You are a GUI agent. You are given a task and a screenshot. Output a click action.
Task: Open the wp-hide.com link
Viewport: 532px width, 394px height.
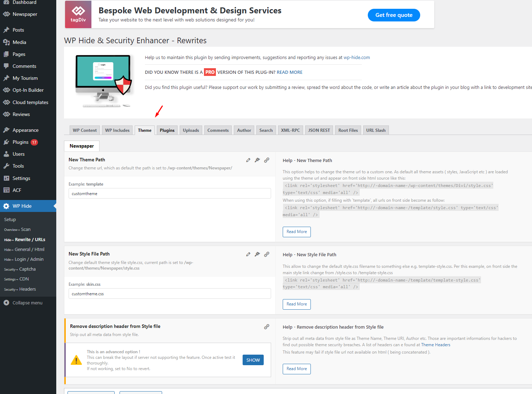tap(357, 58)
